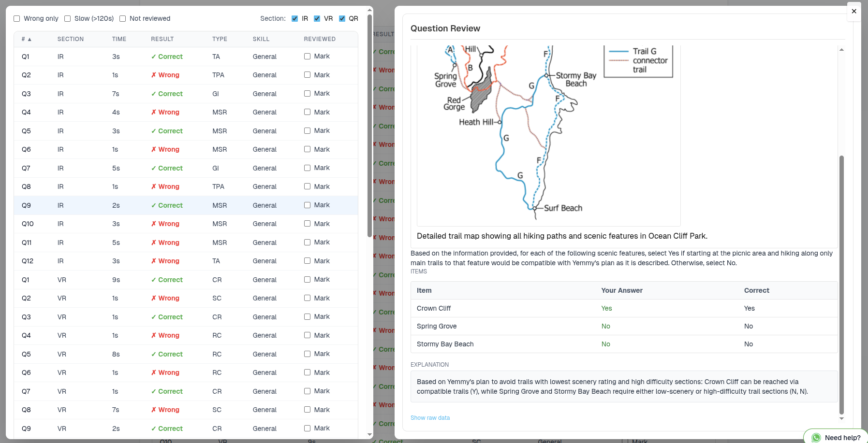Uncheck the VR section filter
The image size is (868, 443).
tap(317, 19)
